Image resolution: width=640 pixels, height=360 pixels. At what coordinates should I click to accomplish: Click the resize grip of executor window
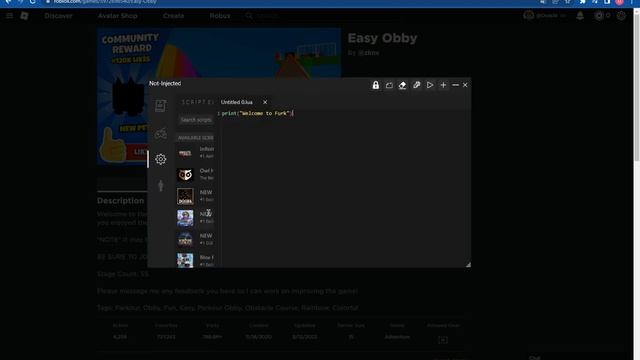pyautogui.click(x=468, y=265)
